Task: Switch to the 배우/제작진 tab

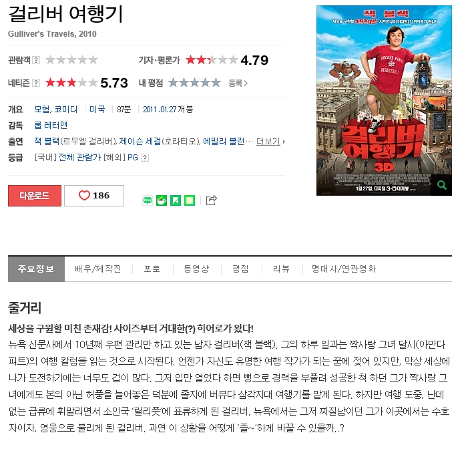Action: [x=98, y=269]
